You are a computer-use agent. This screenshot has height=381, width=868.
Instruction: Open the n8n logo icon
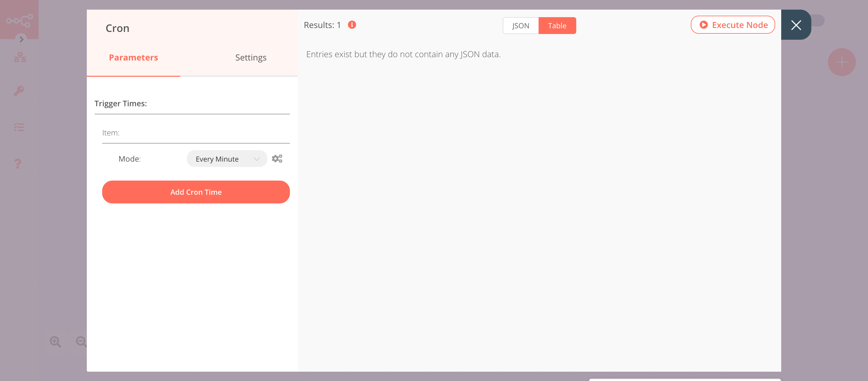point(19,19)
